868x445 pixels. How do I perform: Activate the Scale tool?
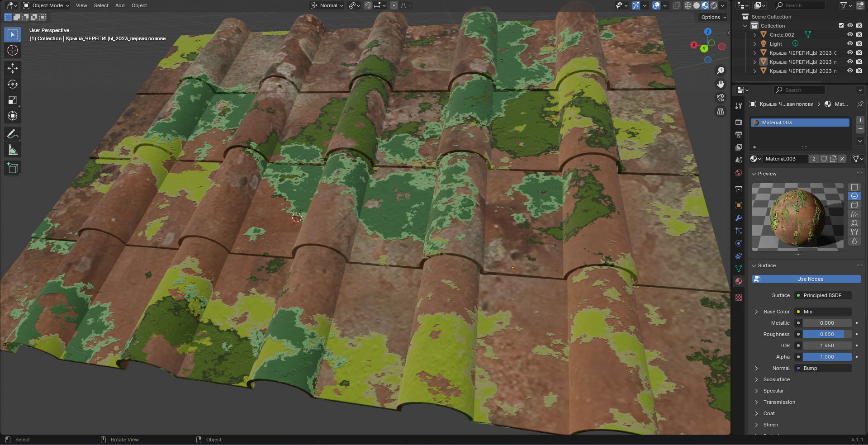[x=13, y=100]
